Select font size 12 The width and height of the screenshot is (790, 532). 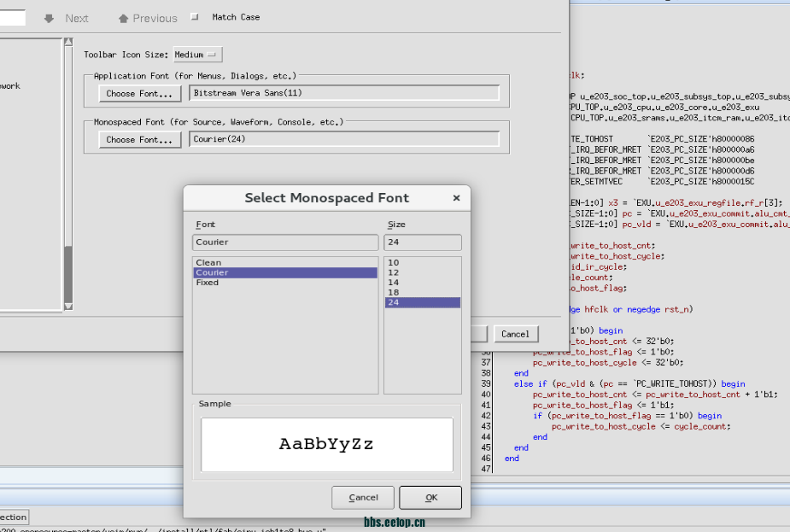point(423,272)
